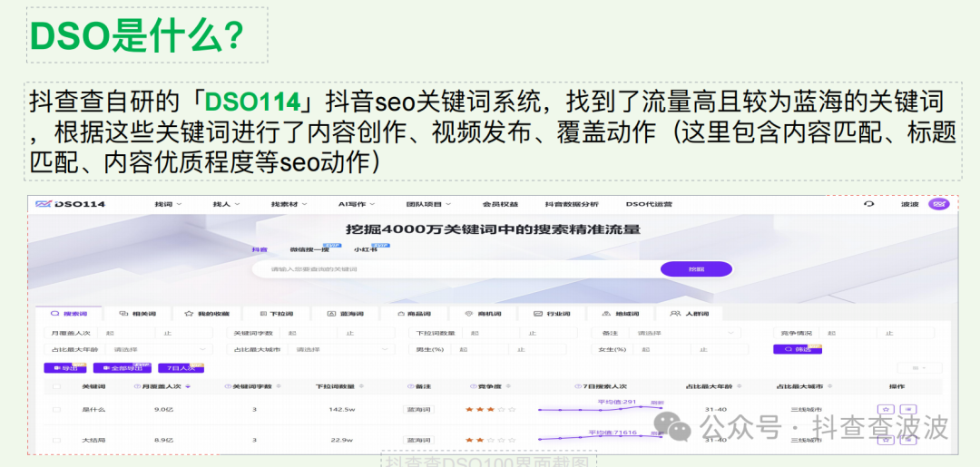
Task: Check the box for 是什么 row
Action: [x=57, y=410]
